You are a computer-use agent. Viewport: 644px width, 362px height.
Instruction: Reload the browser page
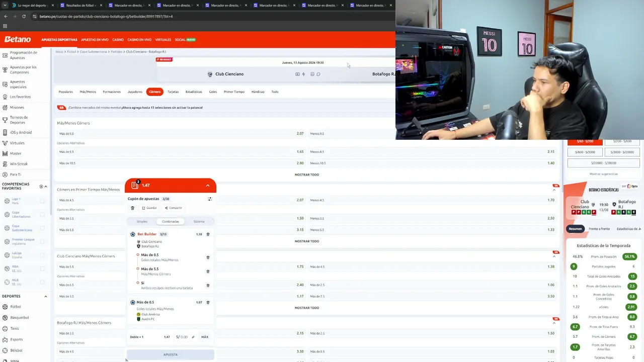click(24, 16)
